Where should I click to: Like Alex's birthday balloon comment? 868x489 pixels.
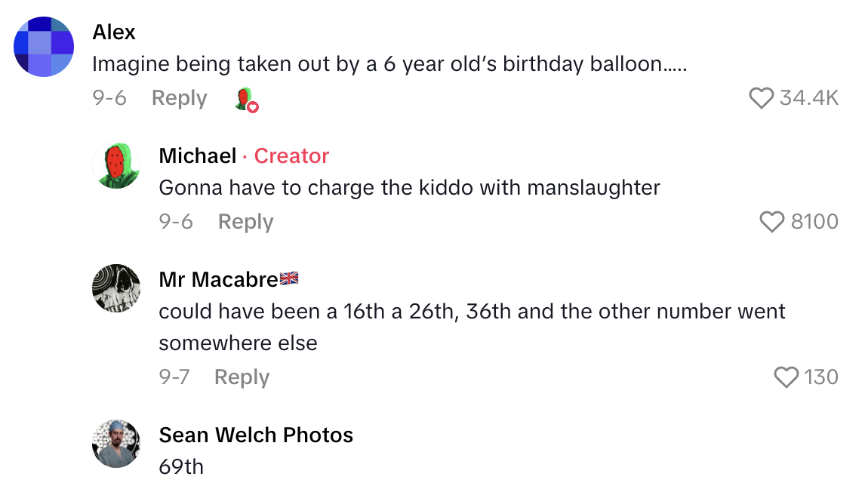(x=761, y=98)
